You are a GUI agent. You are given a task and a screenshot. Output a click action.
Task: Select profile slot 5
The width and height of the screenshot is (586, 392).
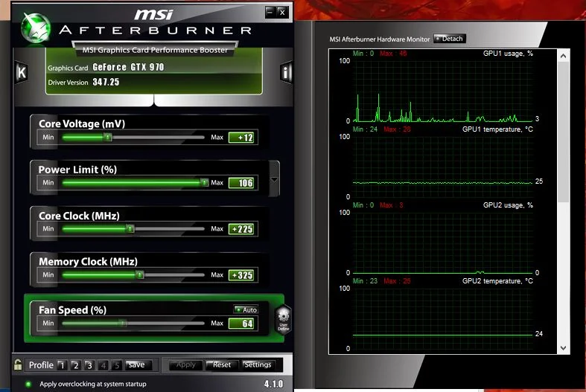[117, 365]
